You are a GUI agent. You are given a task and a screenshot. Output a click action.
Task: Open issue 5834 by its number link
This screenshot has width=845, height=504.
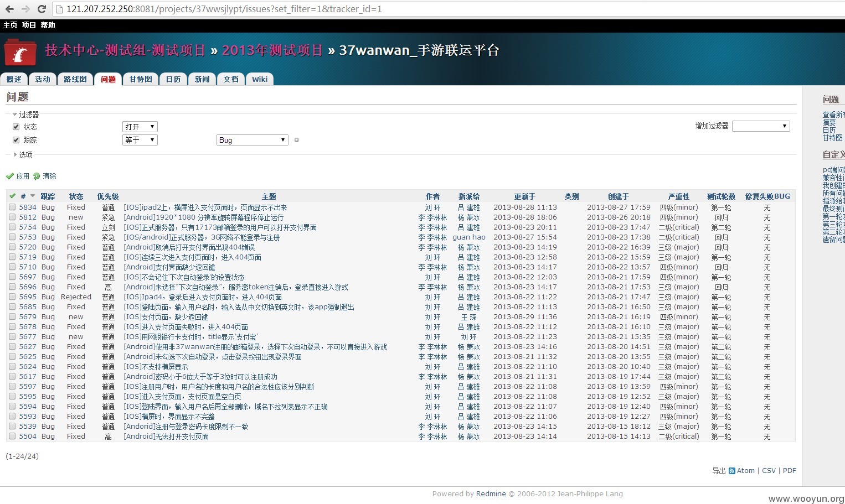(28, 207)
